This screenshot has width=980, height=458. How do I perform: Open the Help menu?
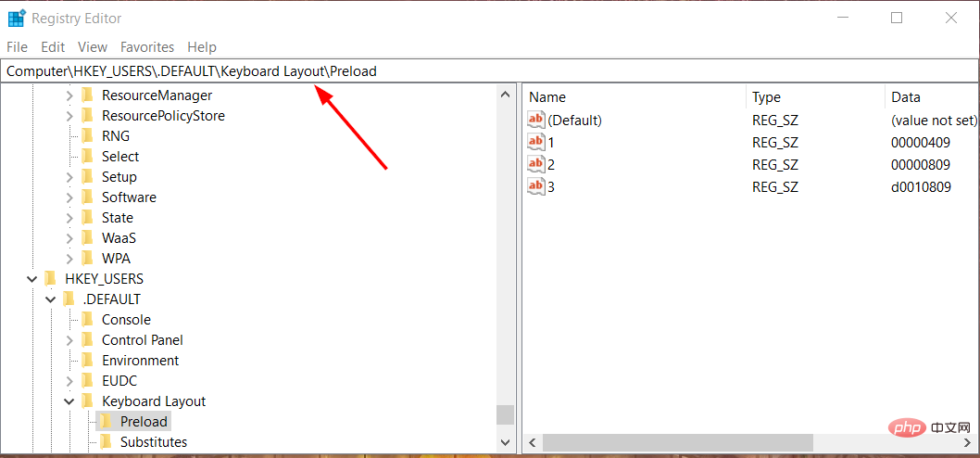click(x=202, y=47)
